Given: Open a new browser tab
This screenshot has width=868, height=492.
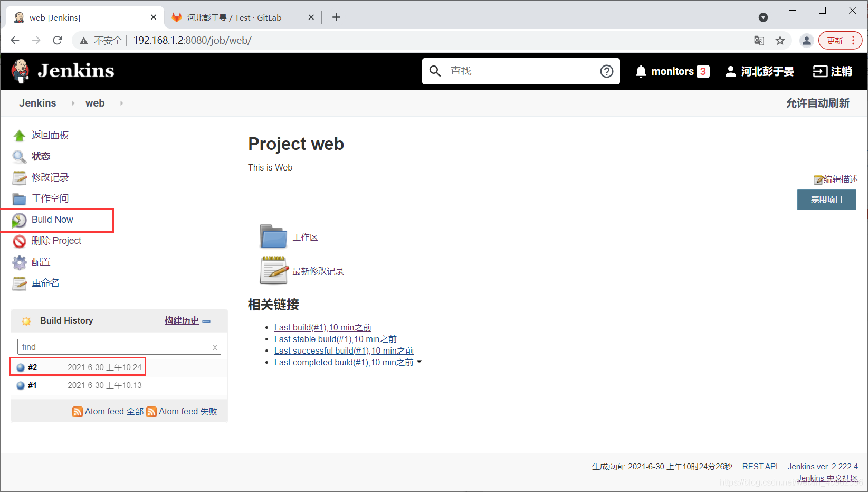Looking at the screenshot, I should 336,17.
